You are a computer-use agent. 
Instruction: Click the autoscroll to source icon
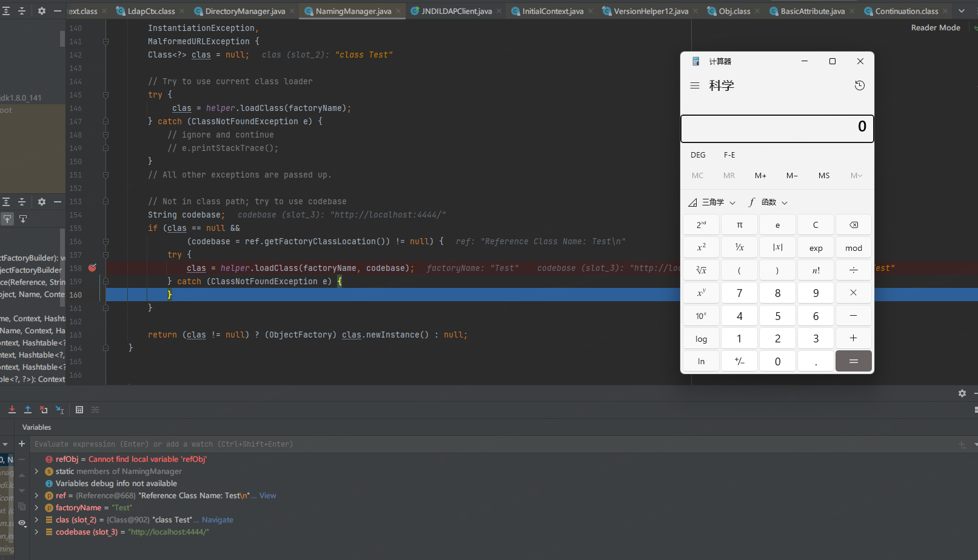pyautogui.click(x=7, y=219)
